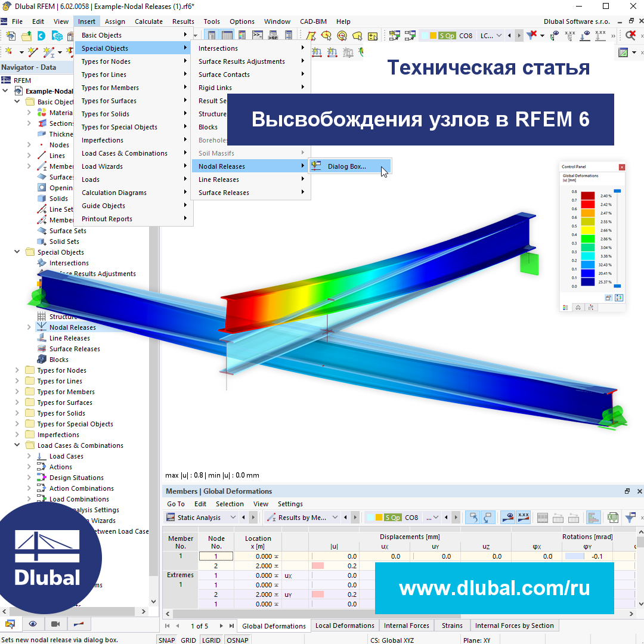
Task: Click the blue cloud/refresh icon in the toolbar
Action: (42, 36)
